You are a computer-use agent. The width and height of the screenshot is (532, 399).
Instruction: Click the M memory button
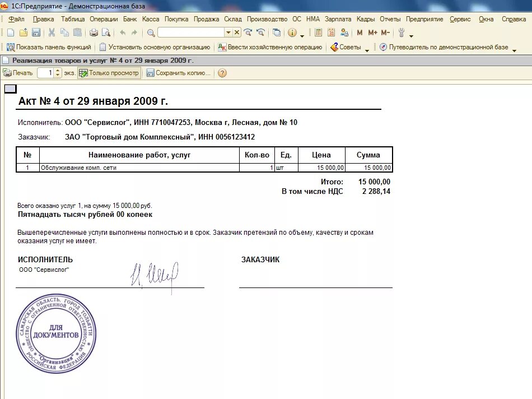click(x=360, y=33)
